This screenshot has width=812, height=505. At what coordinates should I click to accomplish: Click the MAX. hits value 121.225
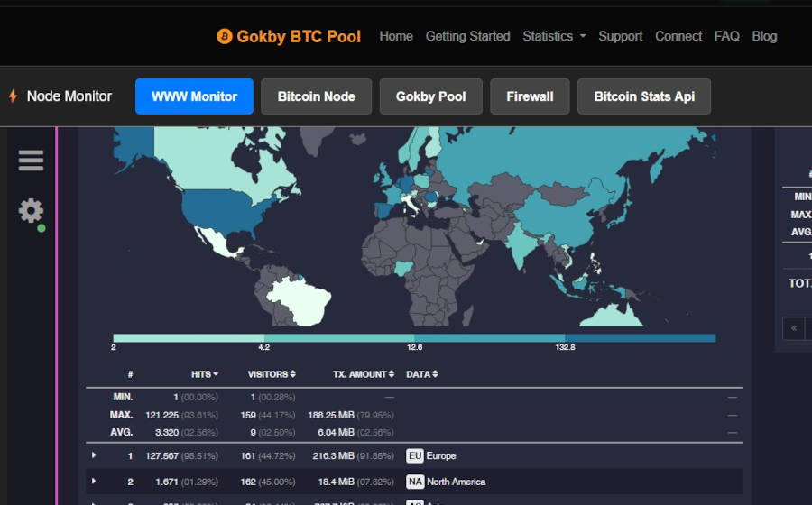162,415
